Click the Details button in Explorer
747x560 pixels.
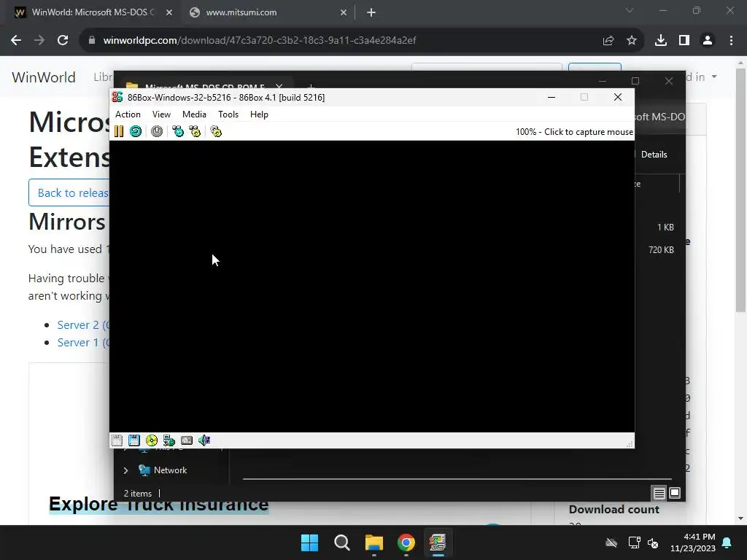(654, 155)
